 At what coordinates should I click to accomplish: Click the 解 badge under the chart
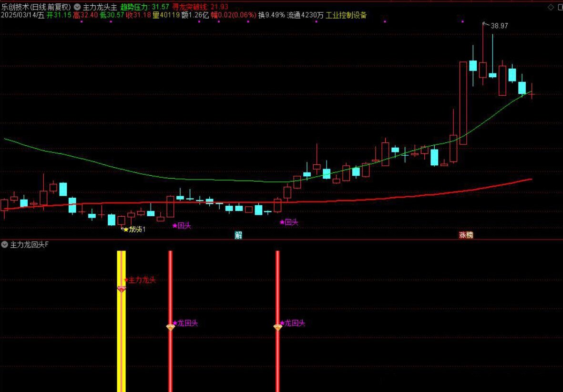(x=238, y=235)
